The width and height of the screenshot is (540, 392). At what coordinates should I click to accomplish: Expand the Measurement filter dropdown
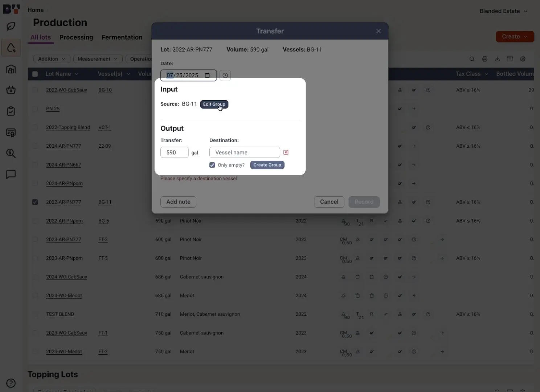pos(97,59)
